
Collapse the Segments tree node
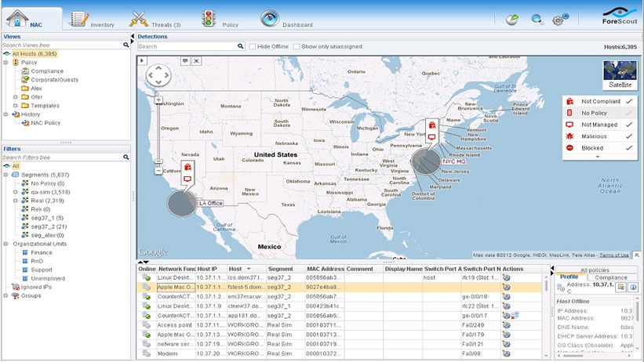pyautogui.click(x=5, y=174)
